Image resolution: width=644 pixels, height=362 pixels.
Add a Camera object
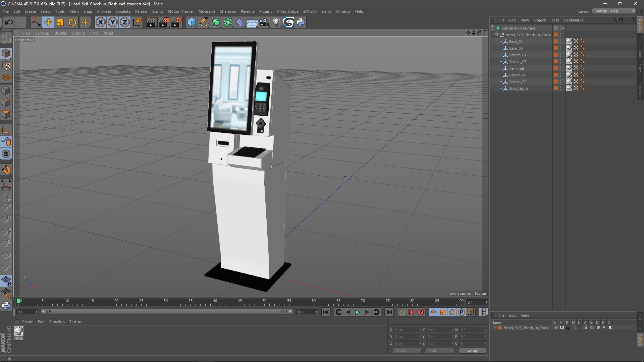coord(264,22)
